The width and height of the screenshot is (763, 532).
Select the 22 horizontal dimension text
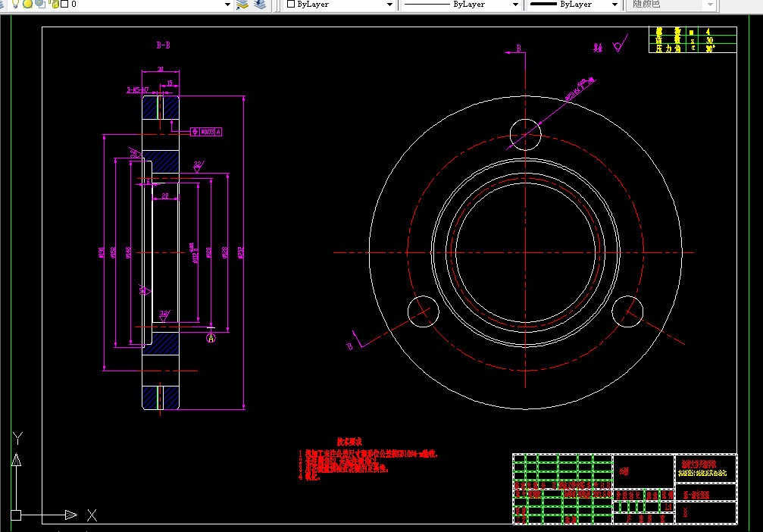165,196
